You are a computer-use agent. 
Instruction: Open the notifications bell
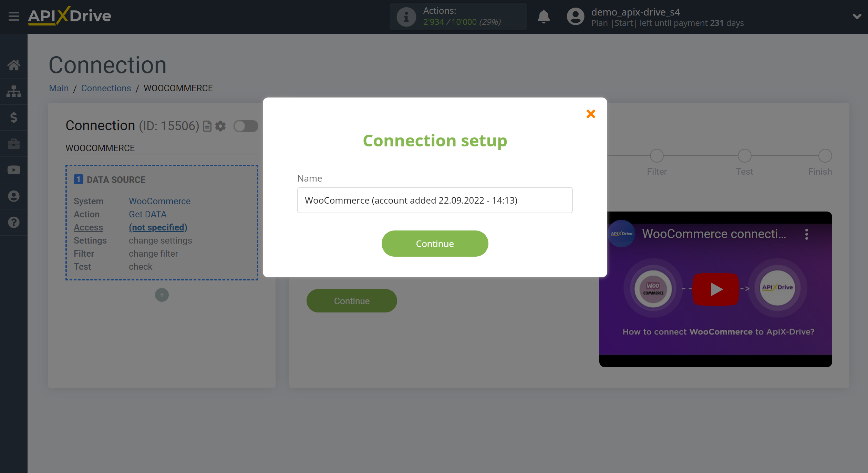[x=544, y=17]
